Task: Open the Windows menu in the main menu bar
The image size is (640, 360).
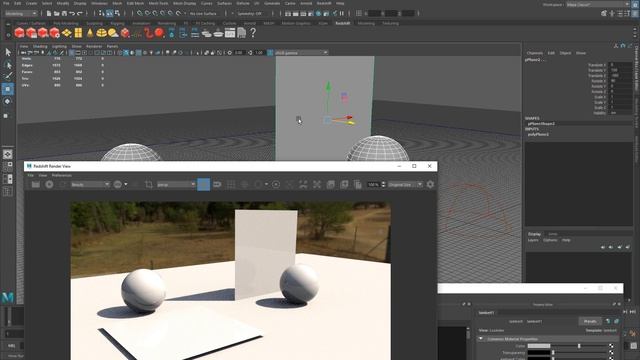Action: coord(99,3)
